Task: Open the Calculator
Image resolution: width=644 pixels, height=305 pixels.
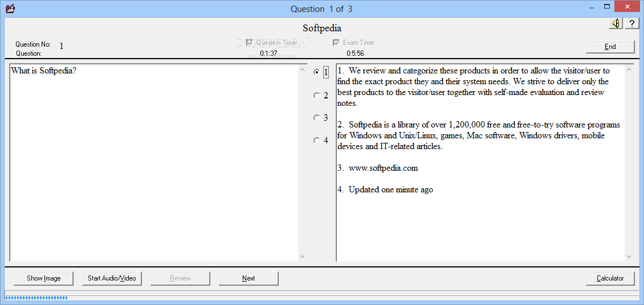Action: pos(610,278)
